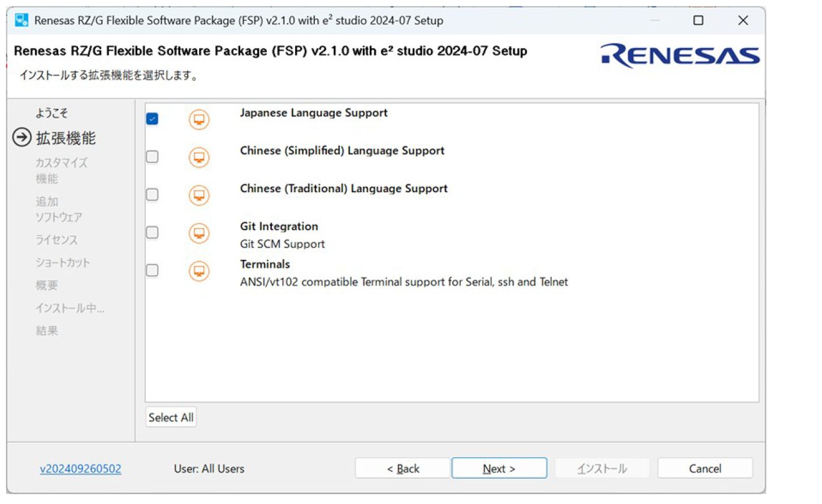The width and height of the screenshot is (822, 504).
Task: Click the Terminals orange icon
Action: pos(199,271)
